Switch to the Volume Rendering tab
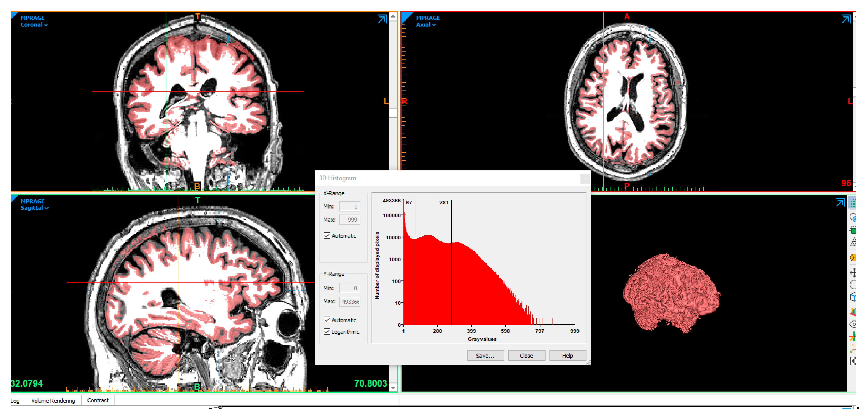868x419 pixels. point(53,401)
